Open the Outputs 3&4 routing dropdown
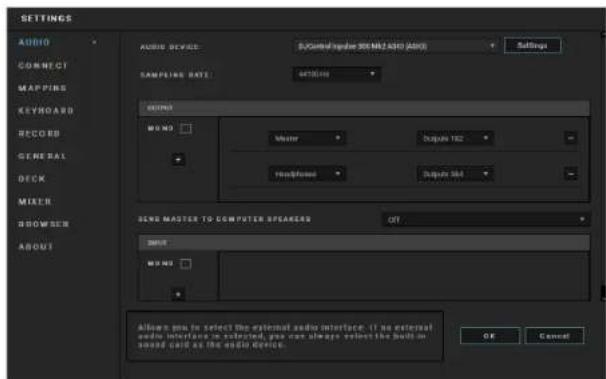 pos(455,174)
